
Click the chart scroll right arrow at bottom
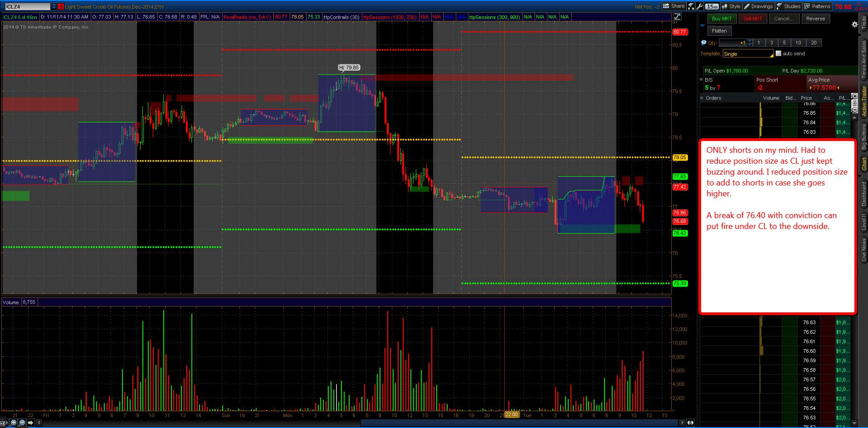click(x=683, y=423)
